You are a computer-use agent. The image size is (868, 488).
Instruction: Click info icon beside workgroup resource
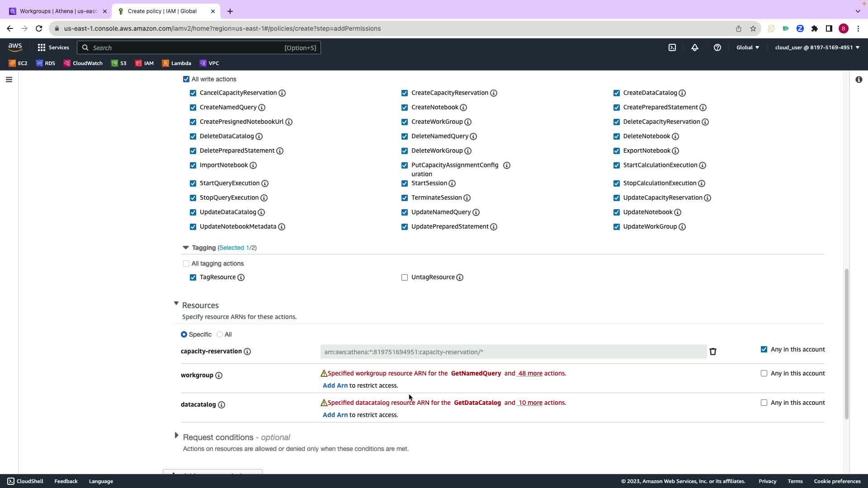219,375
